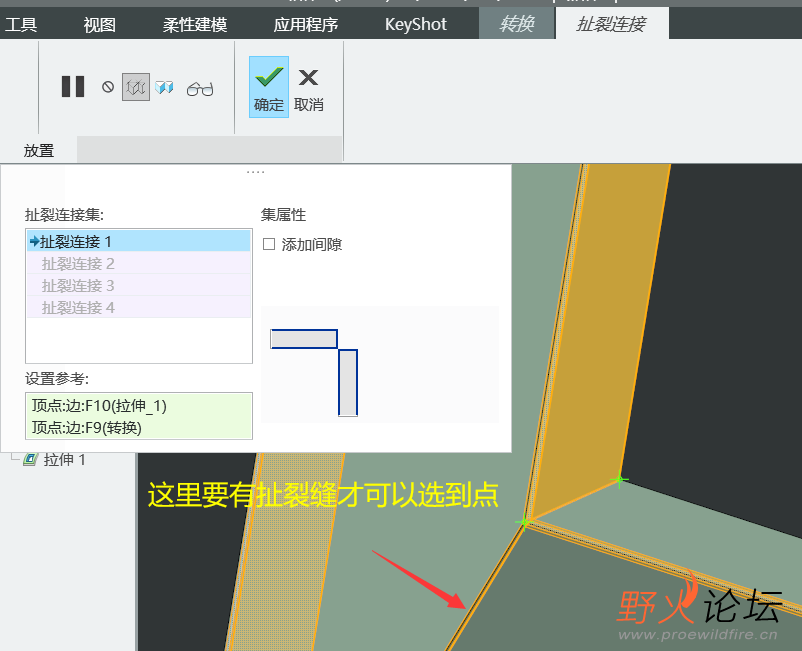Pick the green vertex marker at the corner seam
This screenshot has height=651, width=802.
tap(524, 522)
